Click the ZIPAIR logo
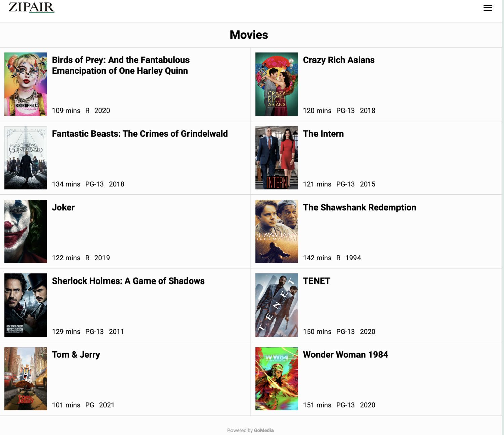This screenshot has height=435, width=504. point(32,7)
